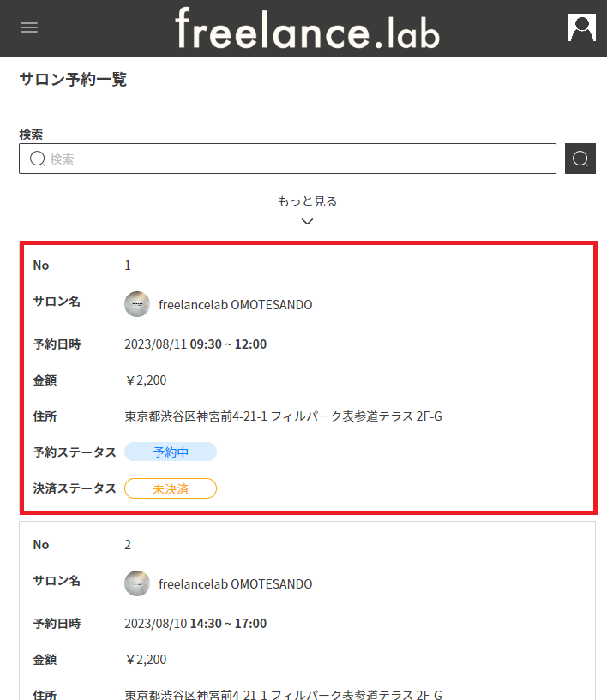Click the address in reservation No 1
This screenshot has height=700, width=607.
pos(283,416)
